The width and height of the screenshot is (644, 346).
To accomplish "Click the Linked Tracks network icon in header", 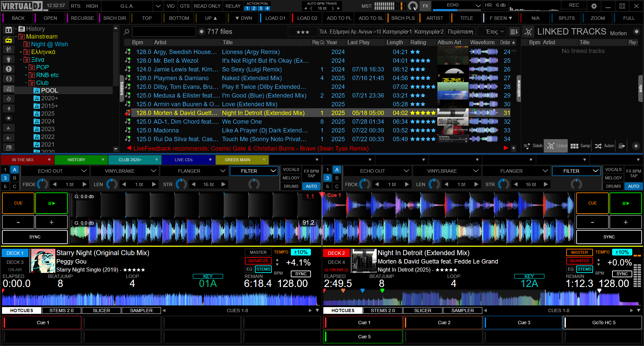I will click(x=528, y=32).
